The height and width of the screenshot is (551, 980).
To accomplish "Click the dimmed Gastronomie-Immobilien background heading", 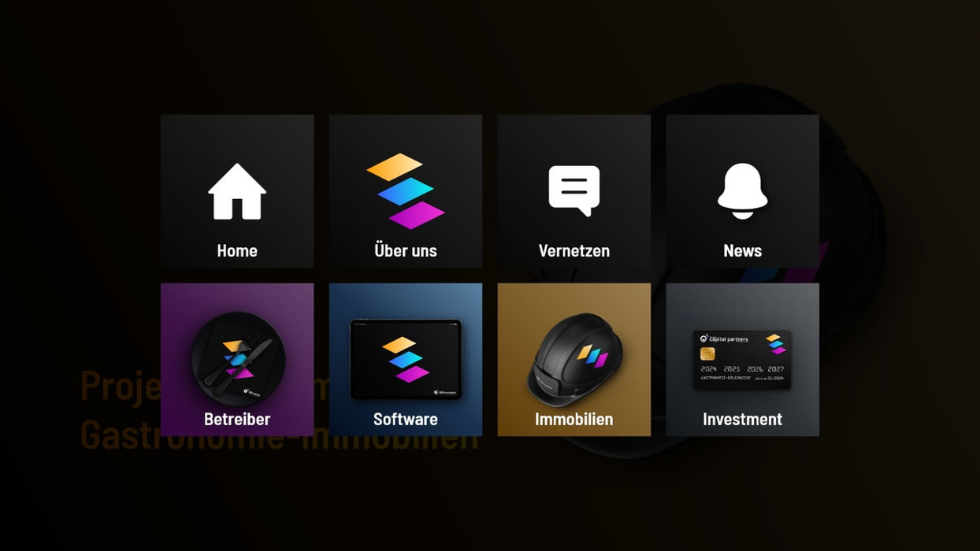I will pos(279,435).
